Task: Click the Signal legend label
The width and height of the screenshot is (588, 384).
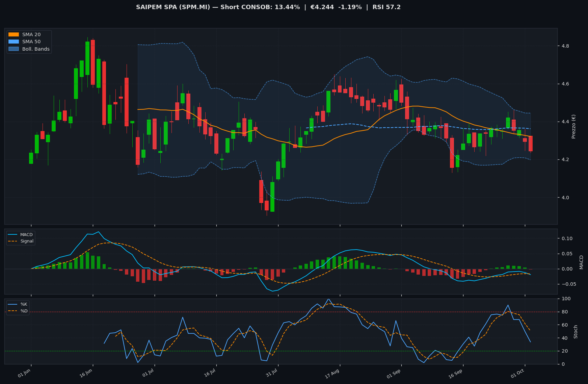Action: [27, 241]
